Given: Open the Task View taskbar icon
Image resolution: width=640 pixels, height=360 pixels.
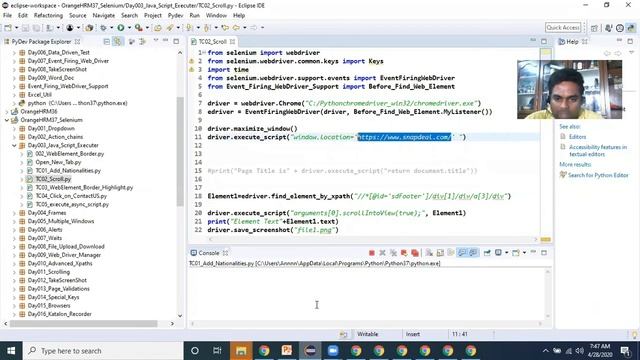Looking at the screenshot, I should (217, 351).
